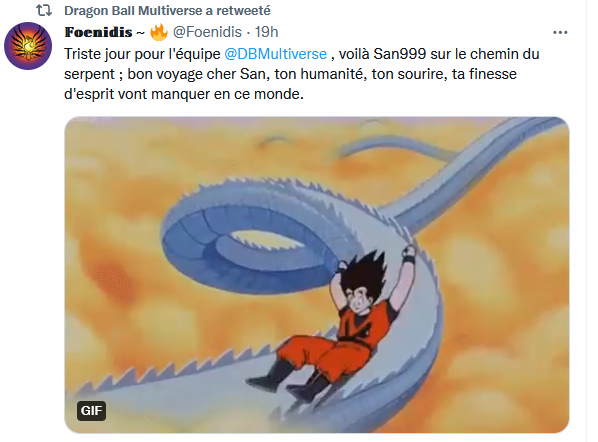The height and width of the screenshot is (442, 598).
Task: Play the Goku Snake Way GIF
Action: pyautogui.click(x=317, y=275)
